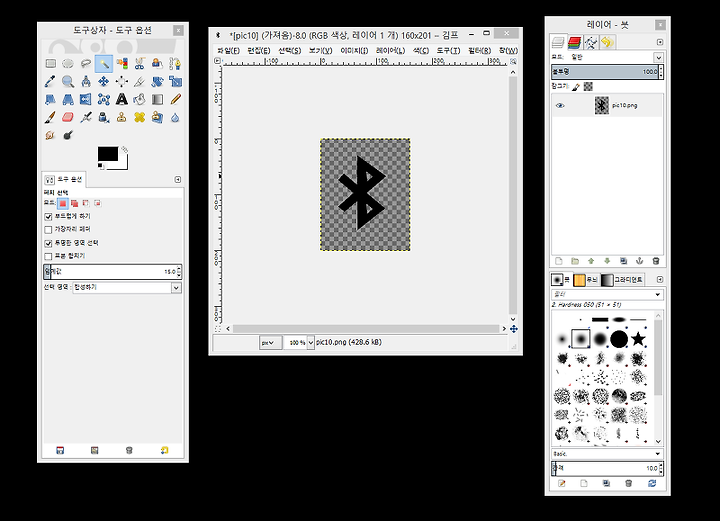
Task: Select the Fuzzy Select magic wand tool
Action: [104, 63]
